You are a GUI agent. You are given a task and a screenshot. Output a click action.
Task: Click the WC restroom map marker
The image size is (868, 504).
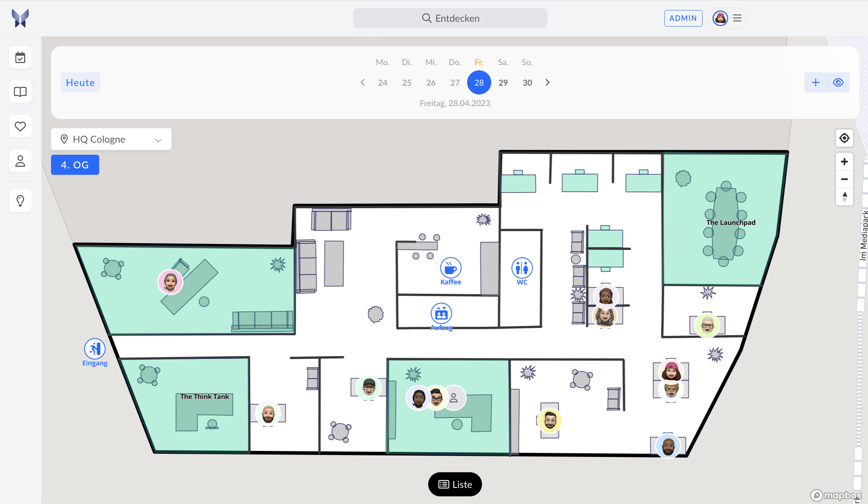coord(522,268)
